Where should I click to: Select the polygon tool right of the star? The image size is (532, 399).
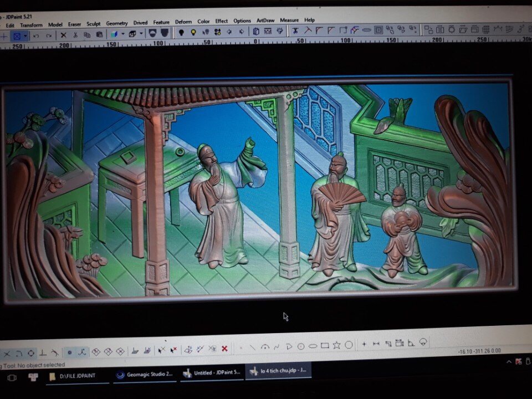click(349, 345)
